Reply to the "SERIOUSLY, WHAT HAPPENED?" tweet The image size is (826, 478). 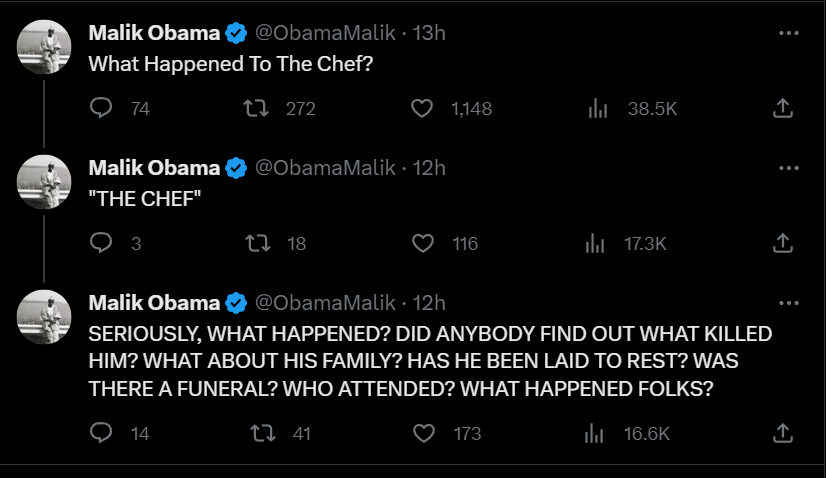pos(102,433)
